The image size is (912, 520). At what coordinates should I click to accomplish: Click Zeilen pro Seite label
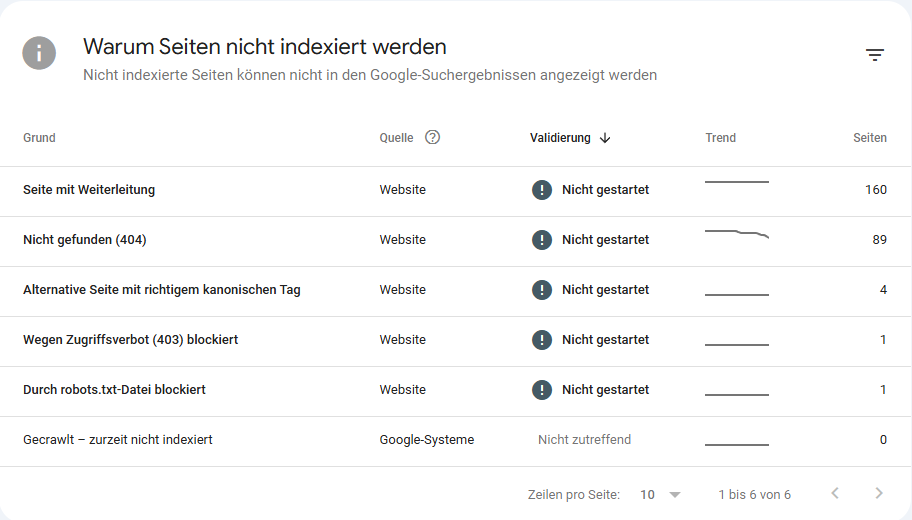tap(574, 494)
